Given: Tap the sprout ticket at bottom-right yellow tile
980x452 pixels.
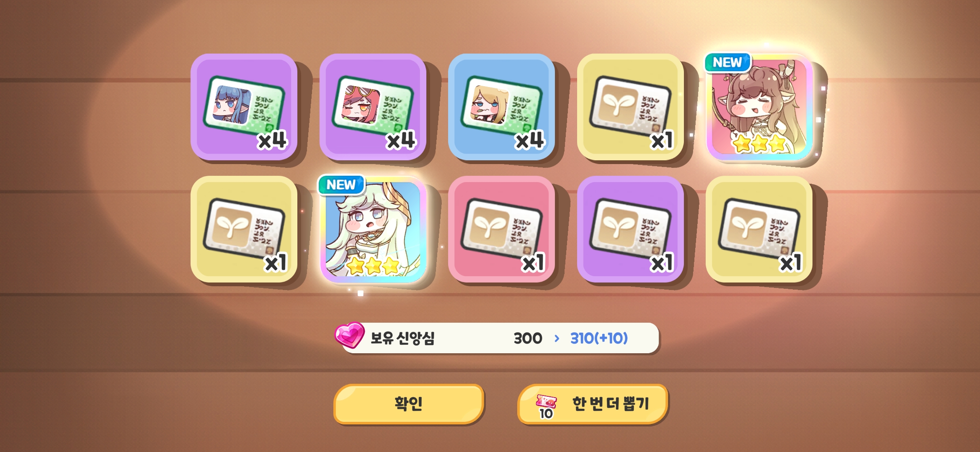Looking at the screenshot, I should tap(759, 229).
